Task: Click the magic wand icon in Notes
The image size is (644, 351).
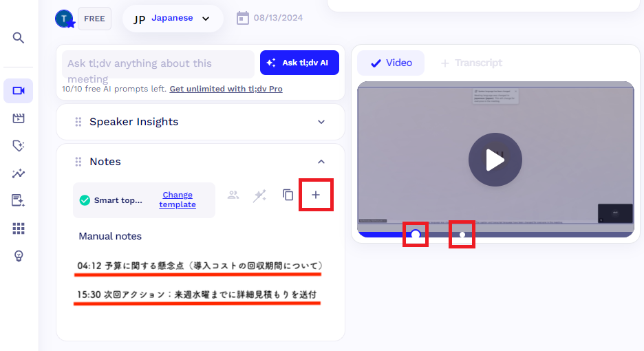Action: click(259, 196)
